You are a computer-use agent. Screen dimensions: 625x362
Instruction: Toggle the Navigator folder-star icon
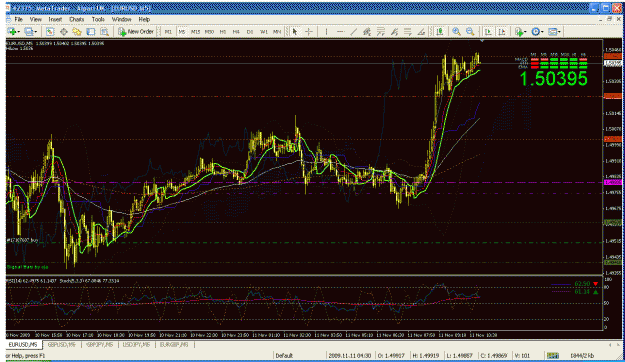[x=77, y=31]
